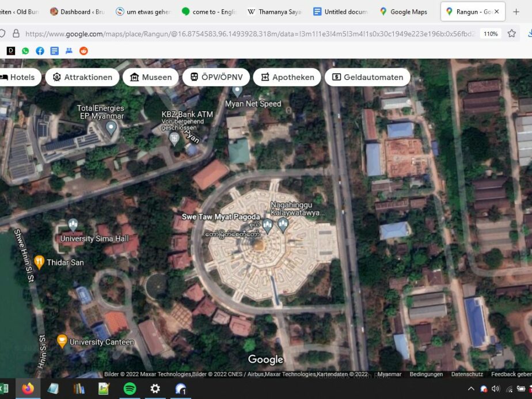This screenshot has width=532, height=399.
Task: Click the Museen category chip
Action: point(151,77)
